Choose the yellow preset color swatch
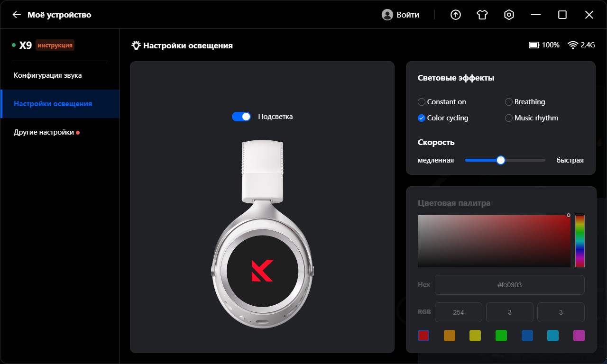 (475, 336)
